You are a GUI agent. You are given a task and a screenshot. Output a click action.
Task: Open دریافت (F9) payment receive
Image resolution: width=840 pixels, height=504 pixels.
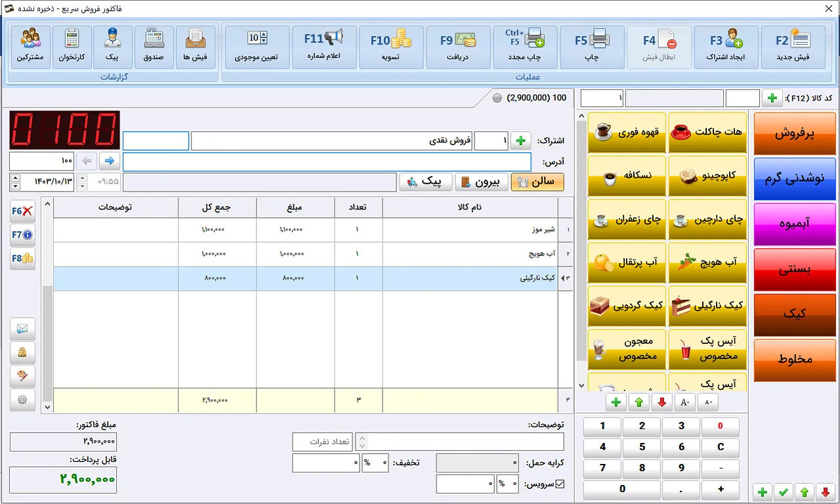(x=458, y=47)
